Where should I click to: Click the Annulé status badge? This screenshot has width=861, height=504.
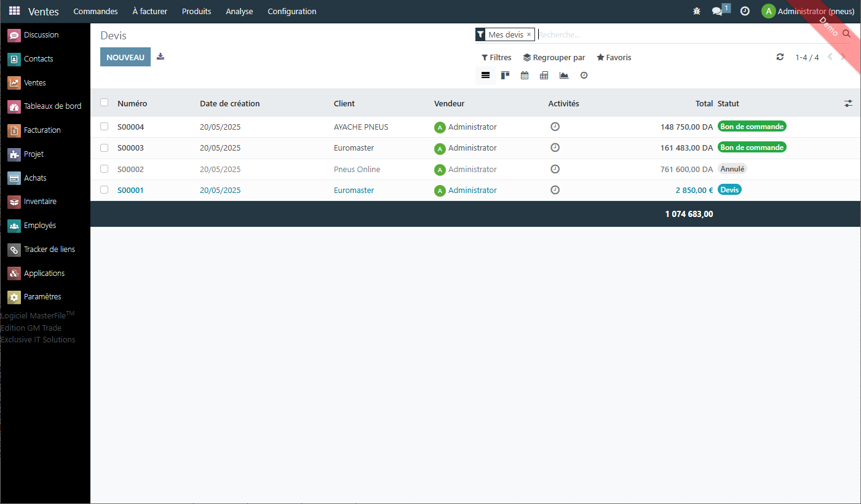click(732, 168)
